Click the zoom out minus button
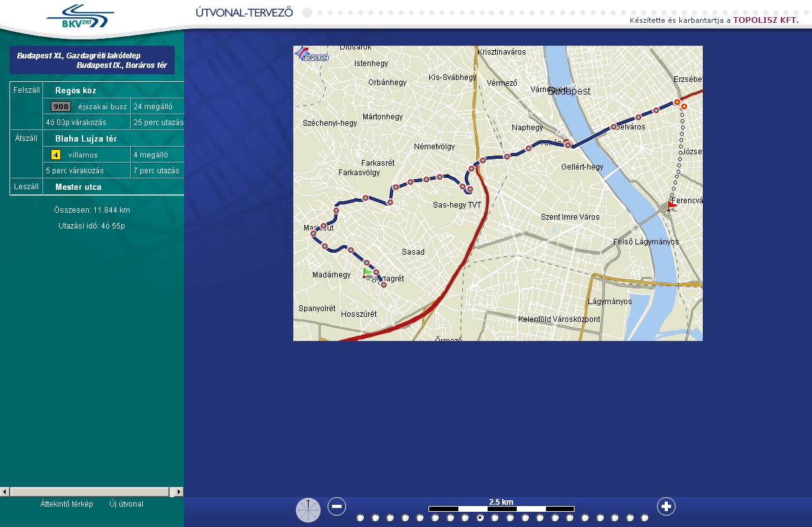The width and height of the screenshot is (812, 527). pos(337,506)
